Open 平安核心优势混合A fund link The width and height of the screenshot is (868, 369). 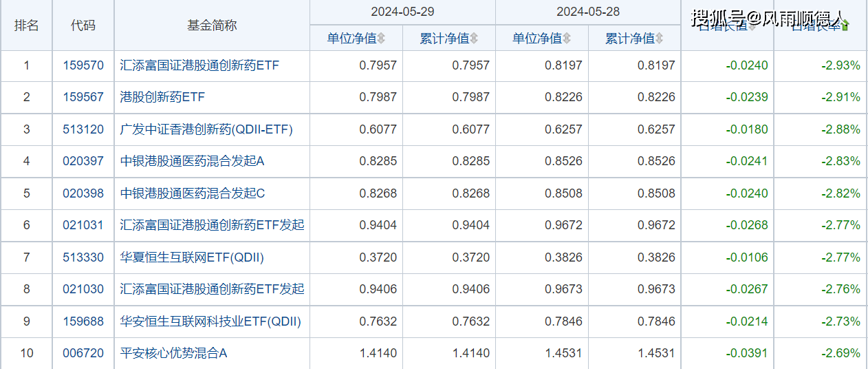[173, 353]
